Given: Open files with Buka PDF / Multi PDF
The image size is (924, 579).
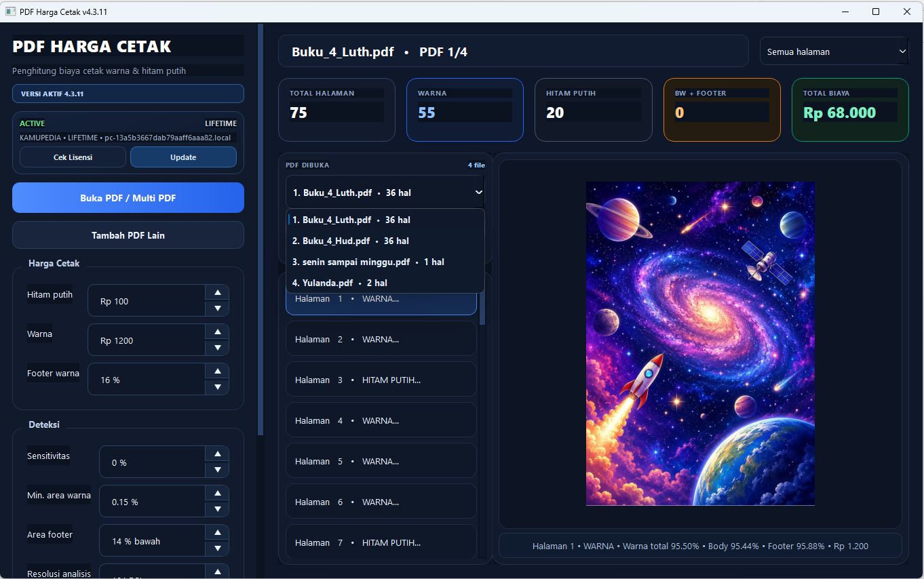Looking at the screenshot, I should (x=128, y=198).
